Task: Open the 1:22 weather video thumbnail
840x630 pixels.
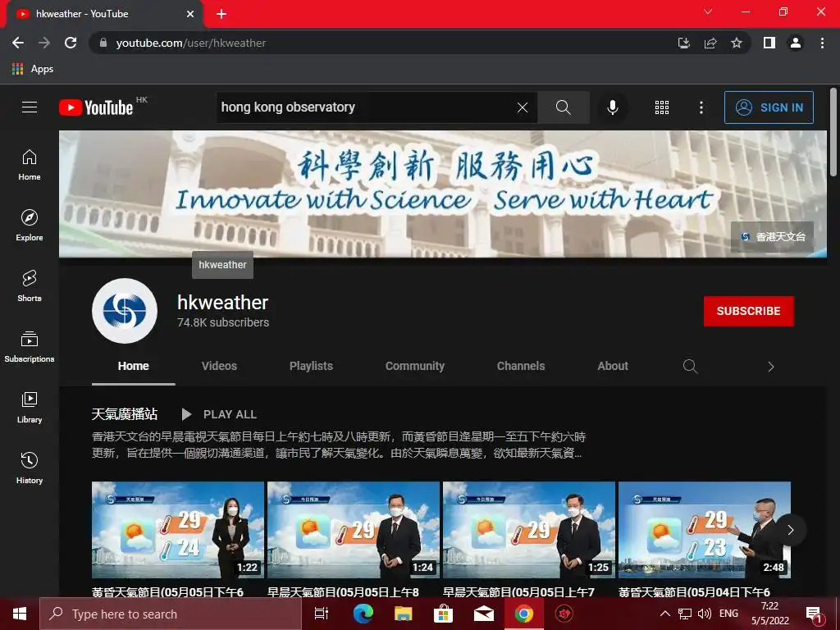Action: pos(178,530)
